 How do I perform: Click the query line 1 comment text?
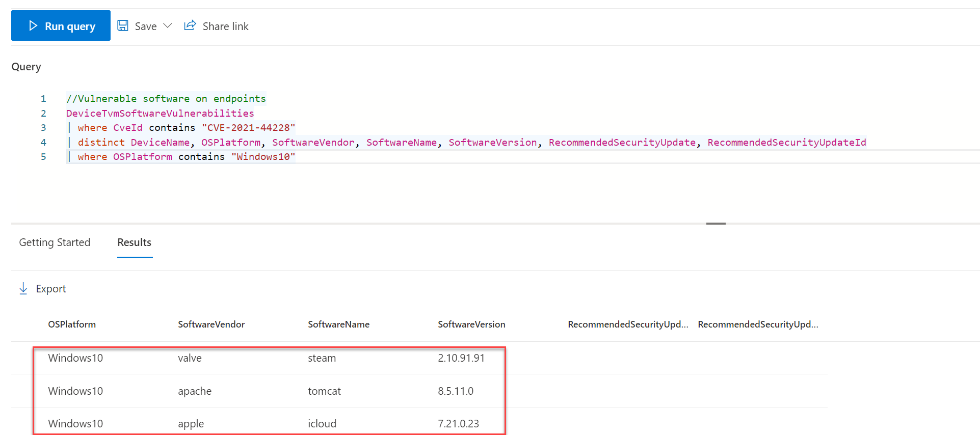coord(166,98)
